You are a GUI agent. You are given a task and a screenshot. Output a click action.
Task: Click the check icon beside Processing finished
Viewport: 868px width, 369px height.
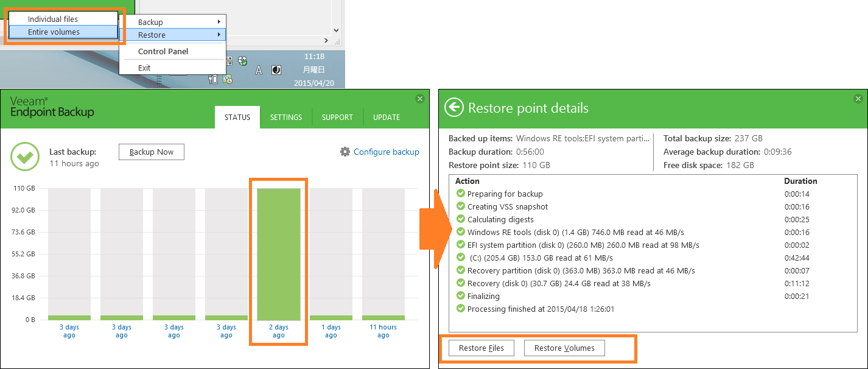[x=461, y=309]
